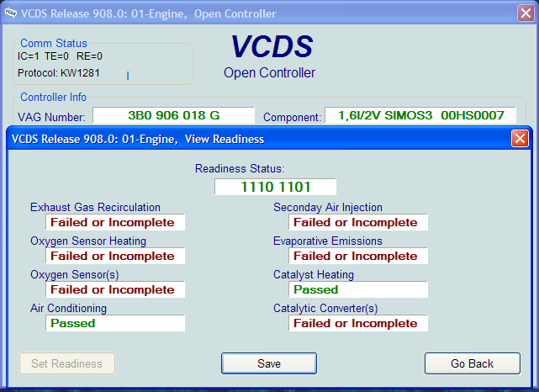
Task: Click the Readiness Status label
Action: (240, 168)
